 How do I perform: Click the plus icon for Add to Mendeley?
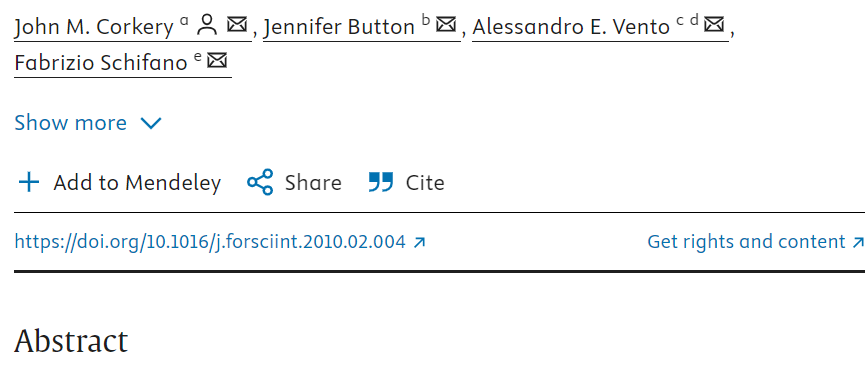tap(29, 183)
